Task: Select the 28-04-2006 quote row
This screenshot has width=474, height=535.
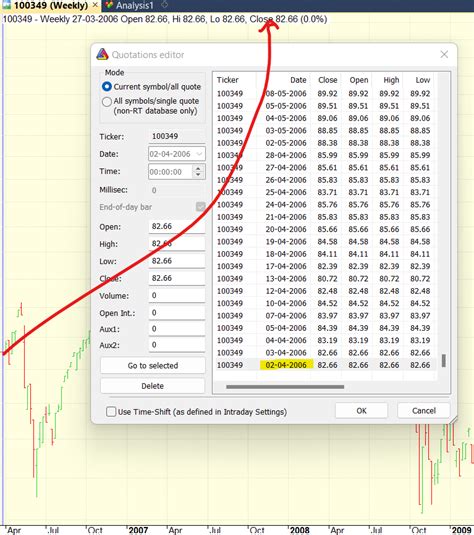Action: (325, 155)
